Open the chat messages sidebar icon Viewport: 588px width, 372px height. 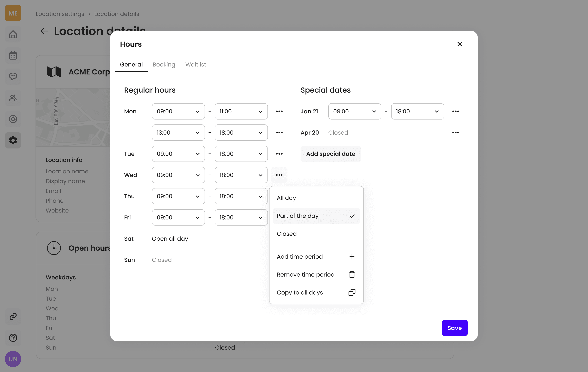(x=13, y=77)
